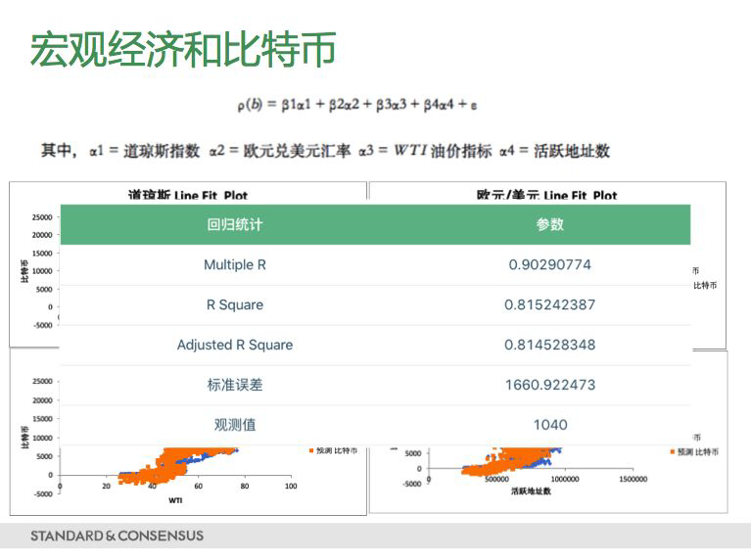Viewport: 751px width, 560px height.
Task: Click the STANDARD & CONSENSUS footer logo
Action: 117,536
